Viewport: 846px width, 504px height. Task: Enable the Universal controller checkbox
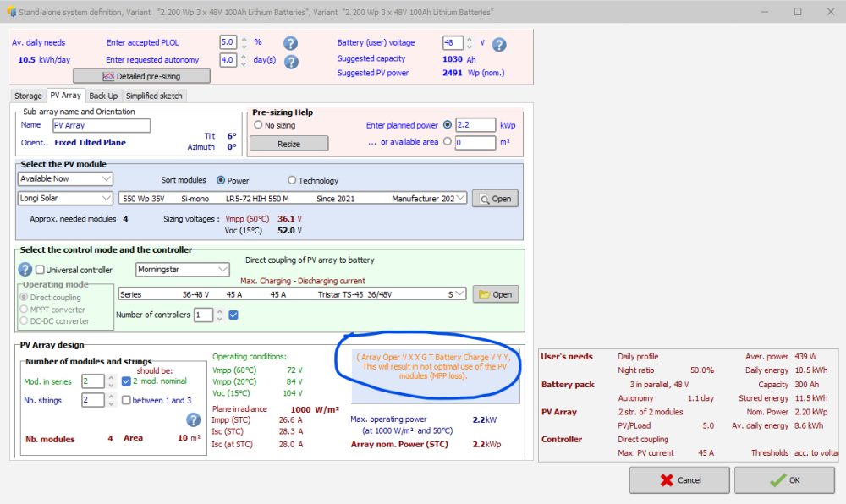41,270
